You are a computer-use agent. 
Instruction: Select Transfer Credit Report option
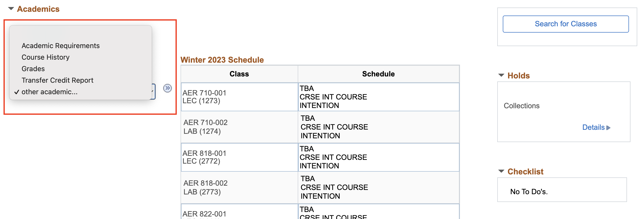pyautogui.click(x=57, y=80)
